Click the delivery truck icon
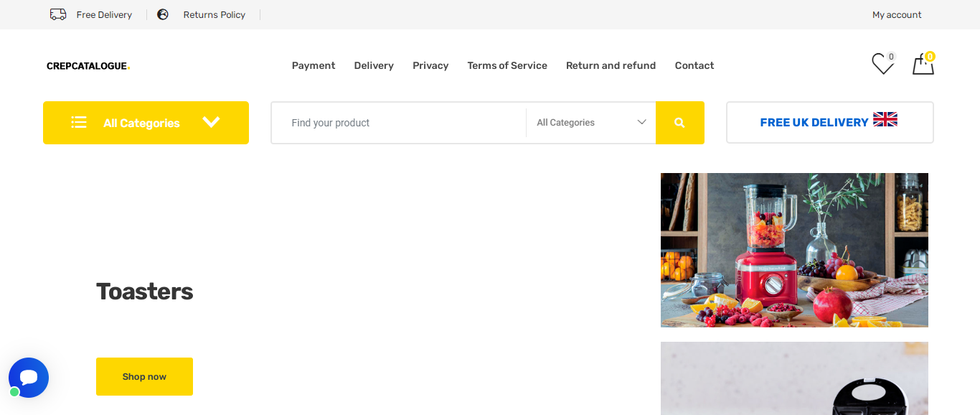 click(x=58, y=14)
